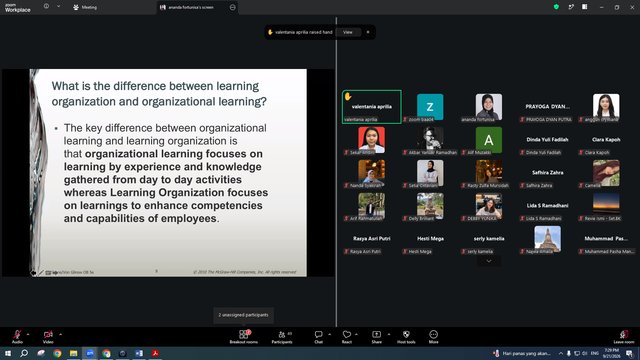
Task: Open video options caret next to Video
Action: 60,334
